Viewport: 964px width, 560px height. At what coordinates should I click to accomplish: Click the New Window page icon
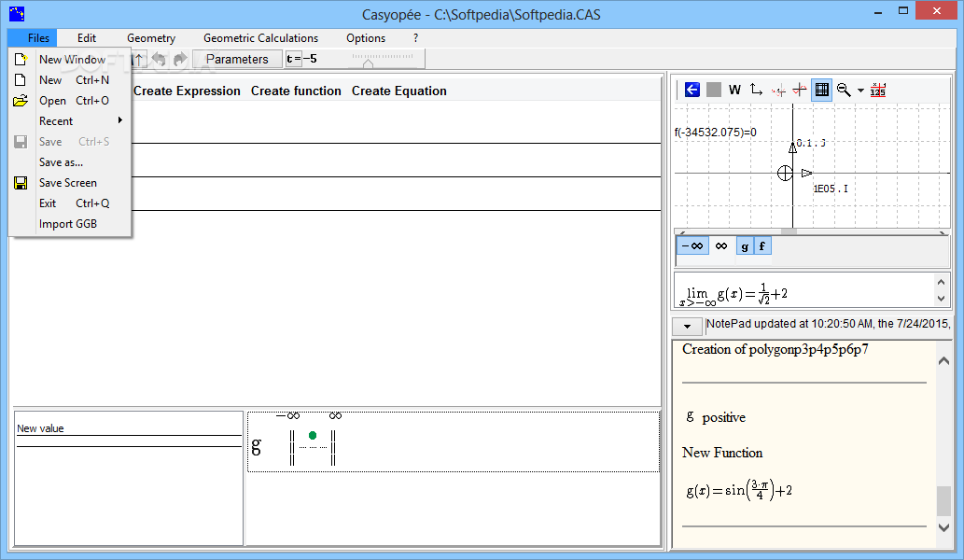point(21,59)
